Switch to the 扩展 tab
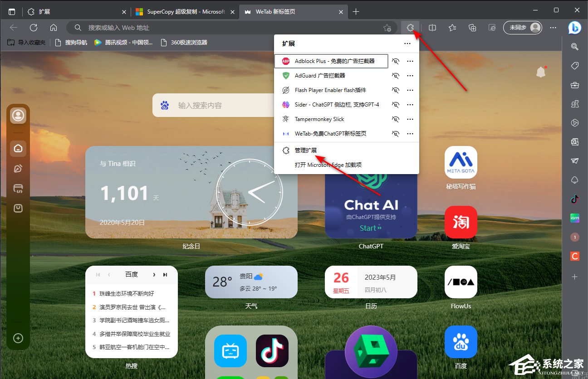The image size is (588, 379). point(76,12)
